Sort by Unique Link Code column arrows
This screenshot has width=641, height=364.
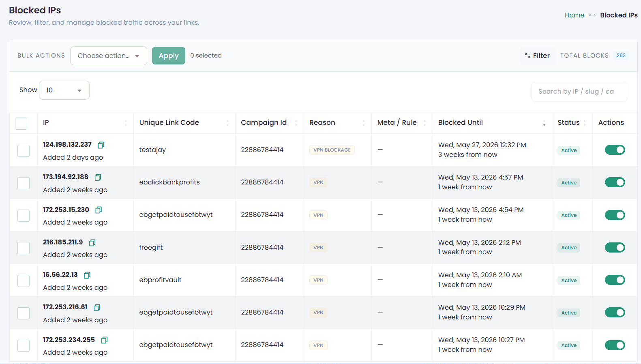227,123
